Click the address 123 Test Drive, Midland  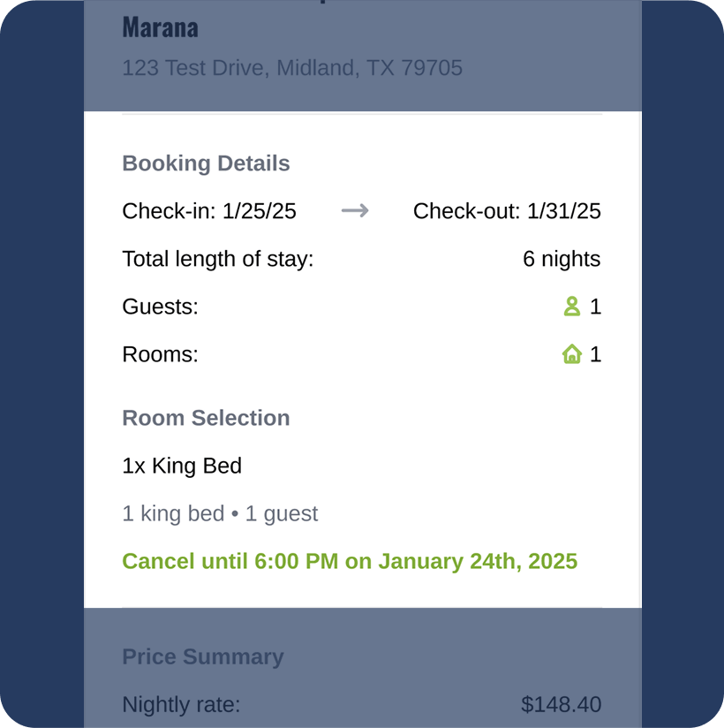(x=291, y=67)
